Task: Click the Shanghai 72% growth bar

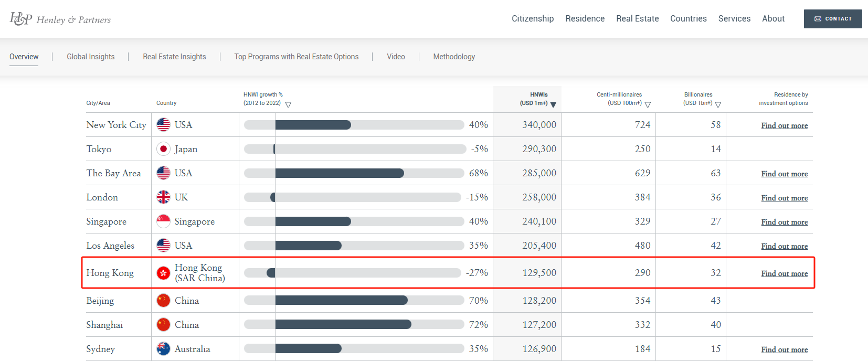Action: [x=354, y=325]
